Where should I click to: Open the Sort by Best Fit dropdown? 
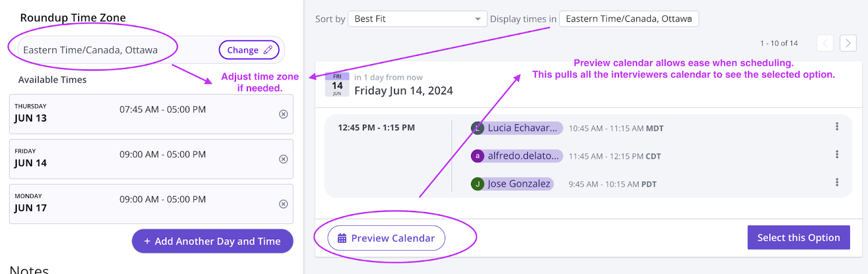[417, 19]
